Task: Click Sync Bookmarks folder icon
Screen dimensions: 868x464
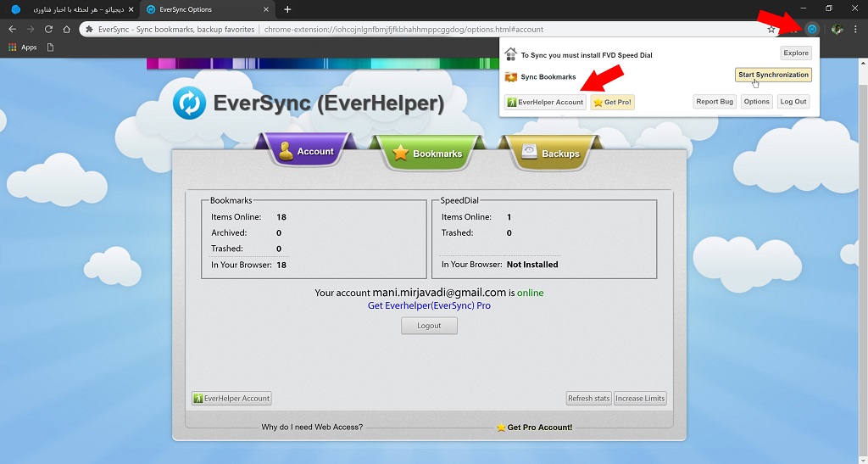Action: click(510, 77)
